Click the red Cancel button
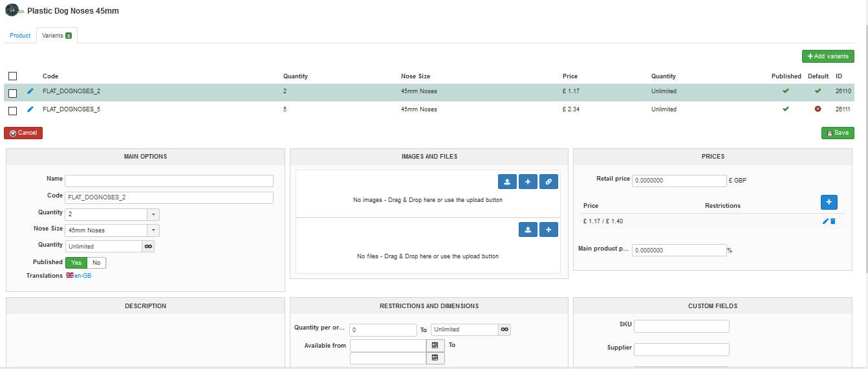 23,133
